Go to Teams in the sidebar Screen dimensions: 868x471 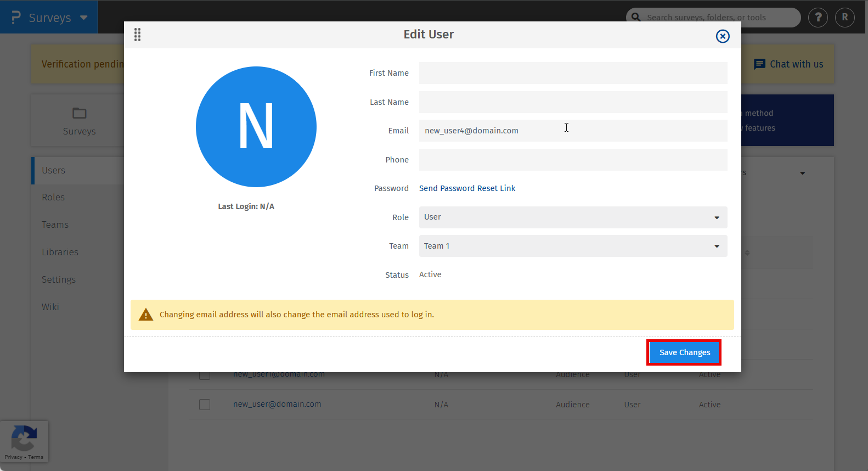(x=55, y=225)
